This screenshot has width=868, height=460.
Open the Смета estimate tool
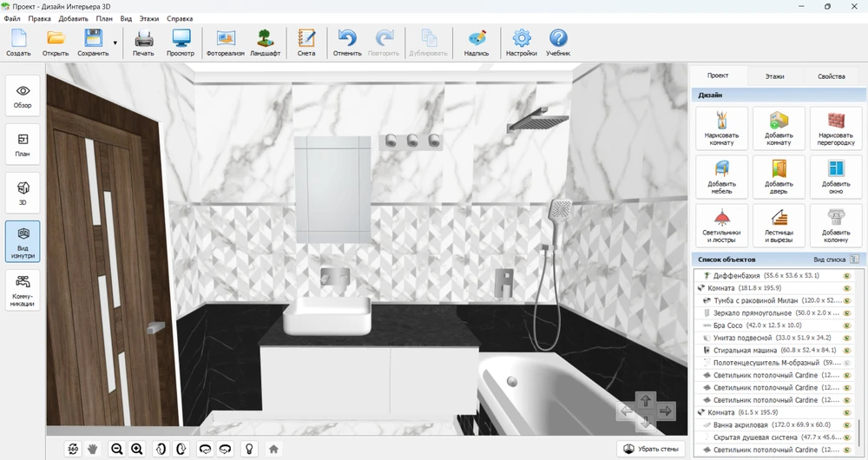point(306,42)
